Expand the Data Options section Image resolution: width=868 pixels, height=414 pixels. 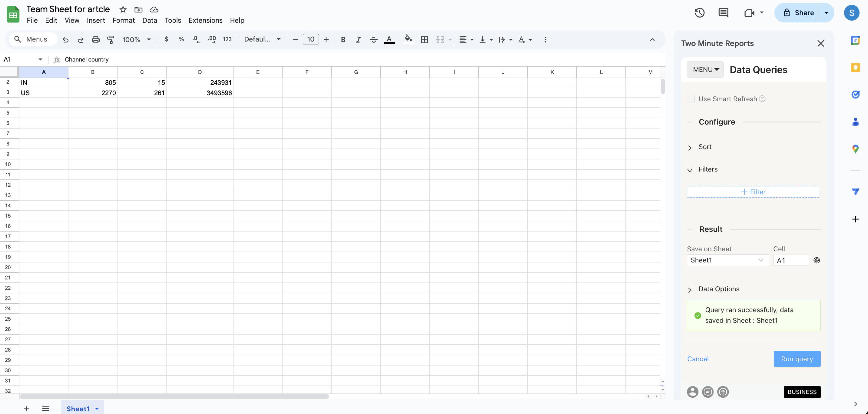(718, 289)
